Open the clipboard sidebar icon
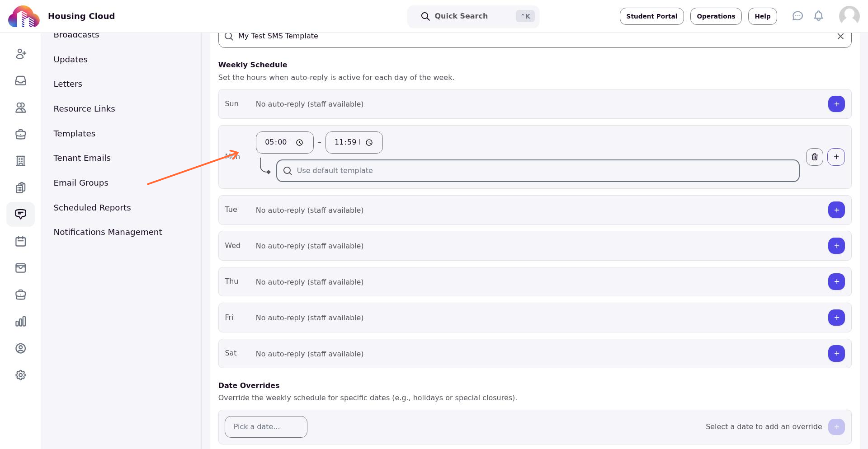The height and width of the screenshot is (449, 868). click(x=21, y=187)
